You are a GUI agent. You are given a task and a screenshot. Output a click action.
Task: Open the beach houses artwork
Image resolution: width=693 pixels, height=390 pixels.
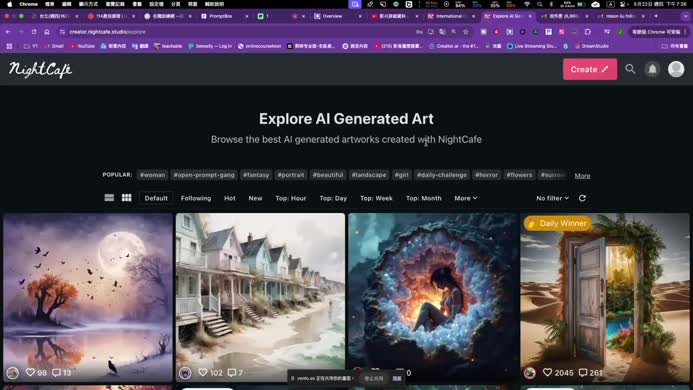coord(260,298)
